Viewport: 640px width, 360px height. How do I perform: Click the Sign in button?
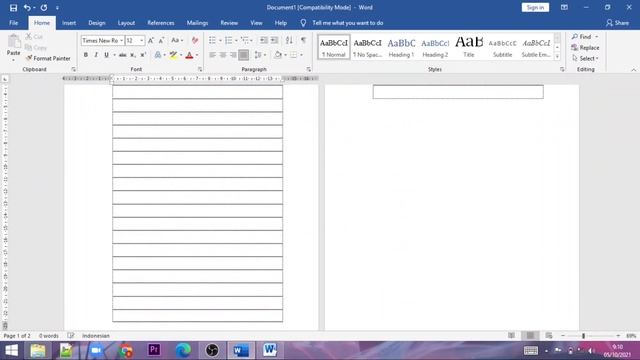point(535,7)
